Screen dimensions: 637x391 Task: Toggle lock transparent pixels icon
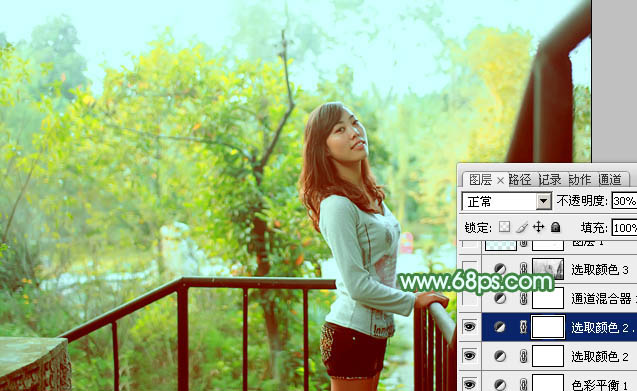click(x=504, y=227)
